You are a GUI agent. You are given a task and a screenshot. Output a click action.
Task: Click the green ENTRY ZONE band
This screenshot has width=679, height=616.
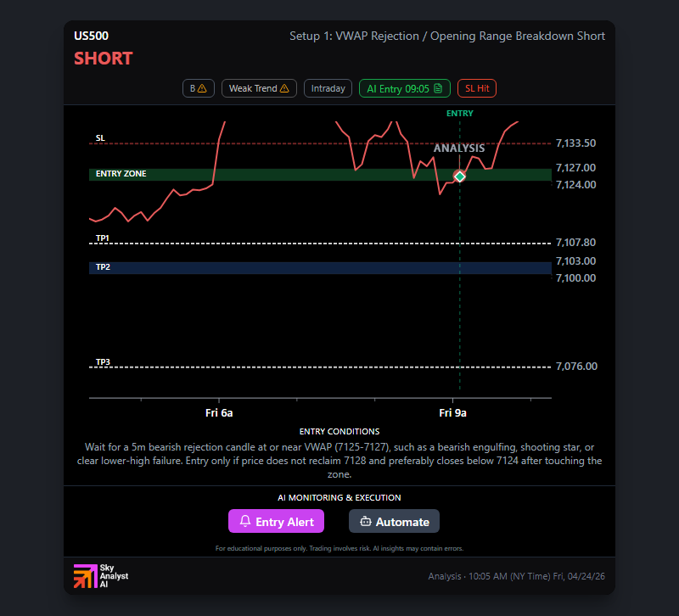pos(320,175)
